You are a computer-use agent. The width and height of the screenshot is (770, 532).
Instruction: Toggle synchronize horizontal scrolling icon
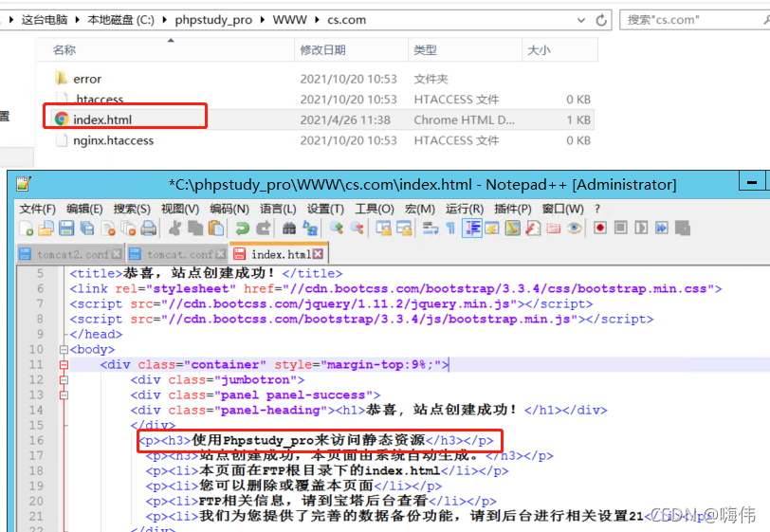pos(404,228)
